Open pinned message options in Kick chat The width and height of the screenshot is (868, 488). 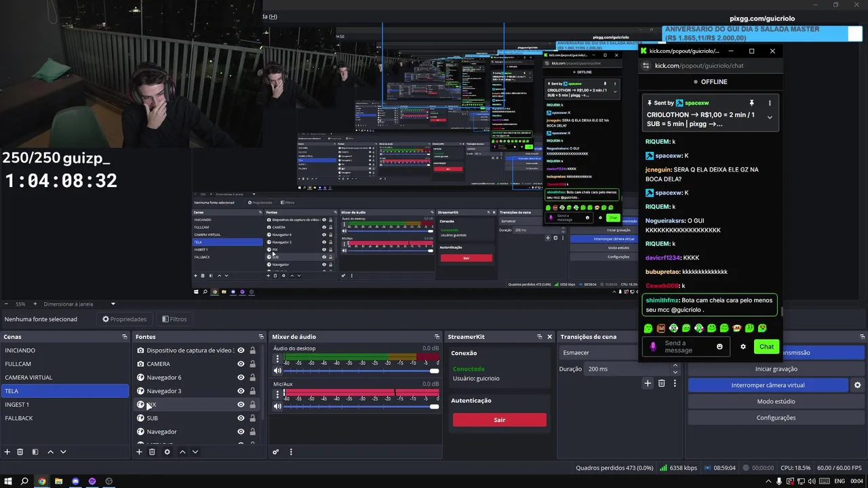click(770, 103)
